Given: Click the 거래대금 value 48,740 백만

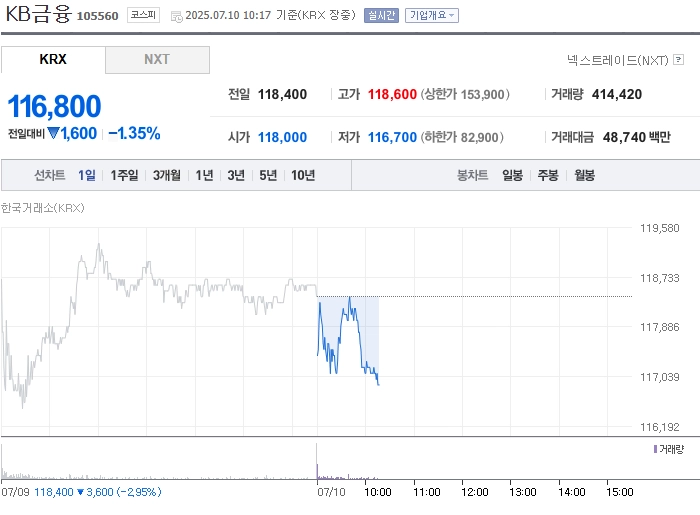Looking at the screenshot, I should [x=636, y=137].
